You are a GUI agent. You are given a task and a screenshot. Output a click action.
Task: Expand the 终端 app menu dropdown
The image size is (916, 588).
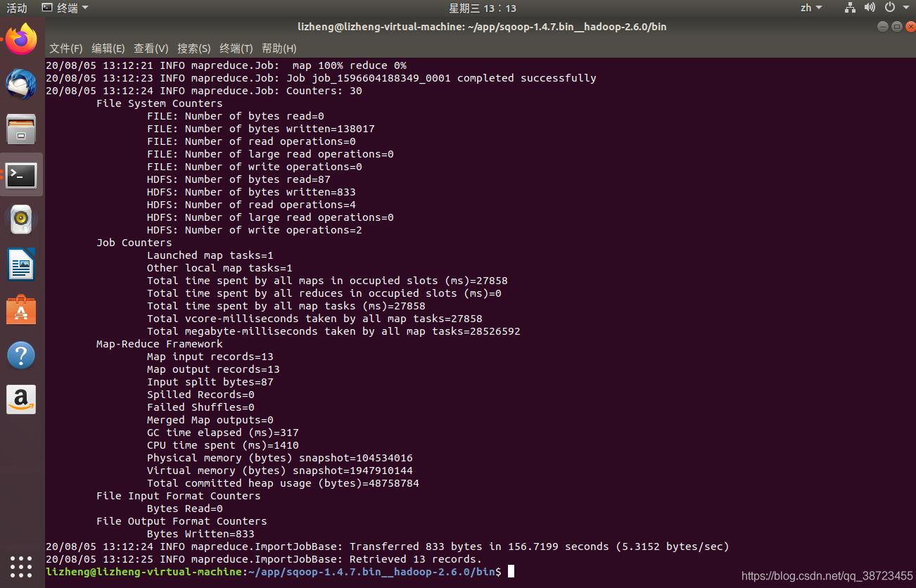pyautogui.click(x=65, y=8)
